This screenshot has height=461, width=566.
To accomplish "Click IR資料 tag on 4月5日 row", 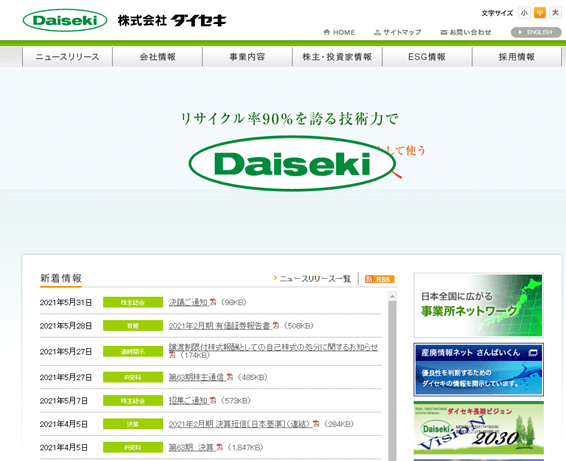I will point(133,448).
